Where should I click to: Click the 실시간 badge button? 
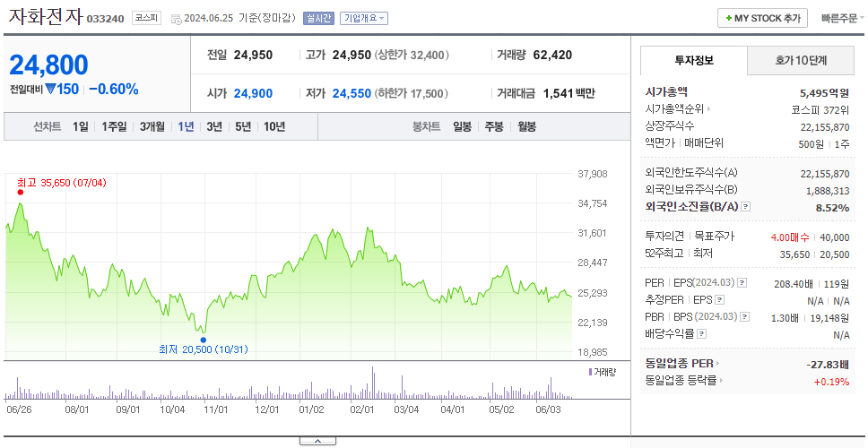(318, 18)
